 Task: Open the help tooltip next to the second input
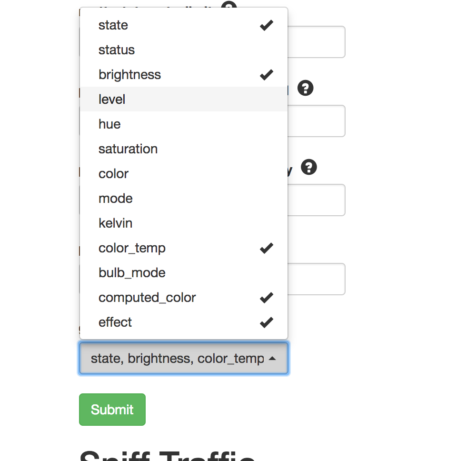click(305, 88)
